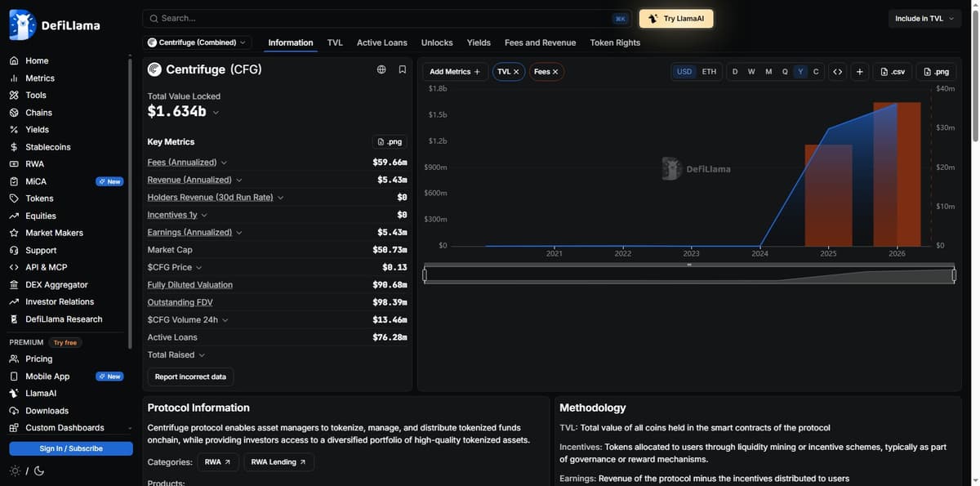Open DEX Aggregator sidebar entry
The width and height of the screenshot is (980, 486).
coord(56,284)
